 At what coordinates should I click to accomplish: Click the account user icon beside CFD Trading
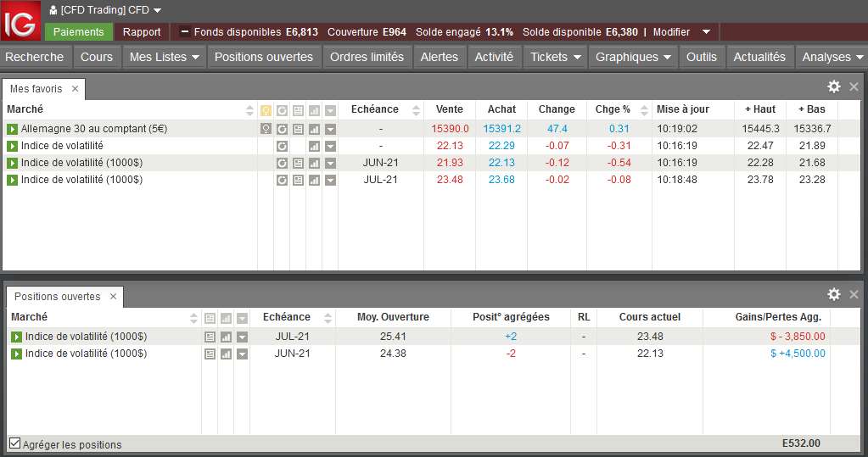coord(53,10)
